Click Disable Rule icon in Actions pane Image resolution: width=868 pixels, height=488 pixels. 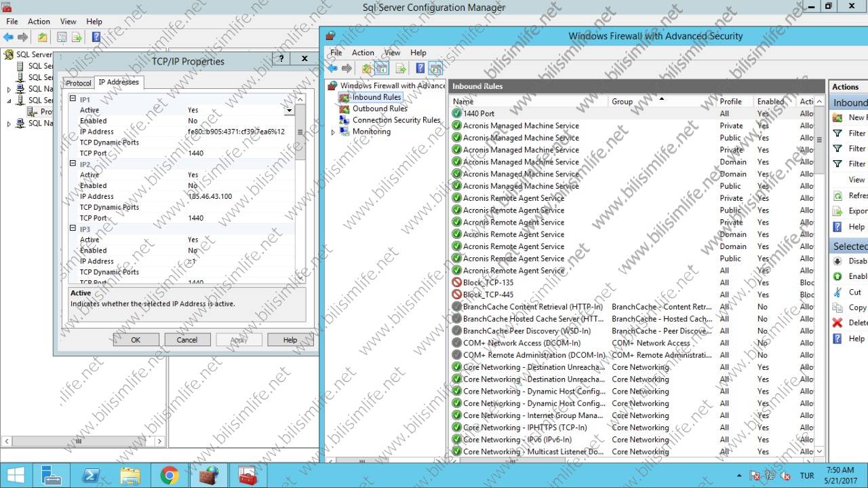click(x=837, y=261)
